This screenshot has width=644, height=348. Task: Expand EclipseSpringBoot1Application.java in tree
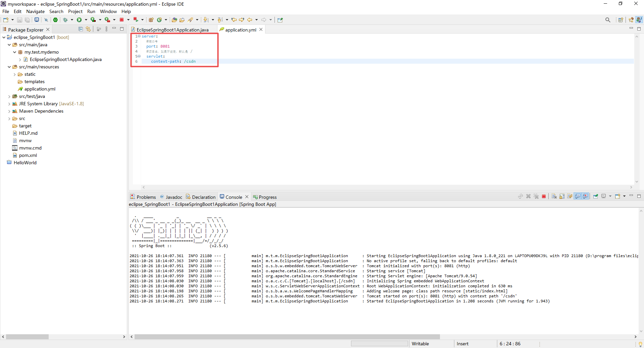click(20, 60)
